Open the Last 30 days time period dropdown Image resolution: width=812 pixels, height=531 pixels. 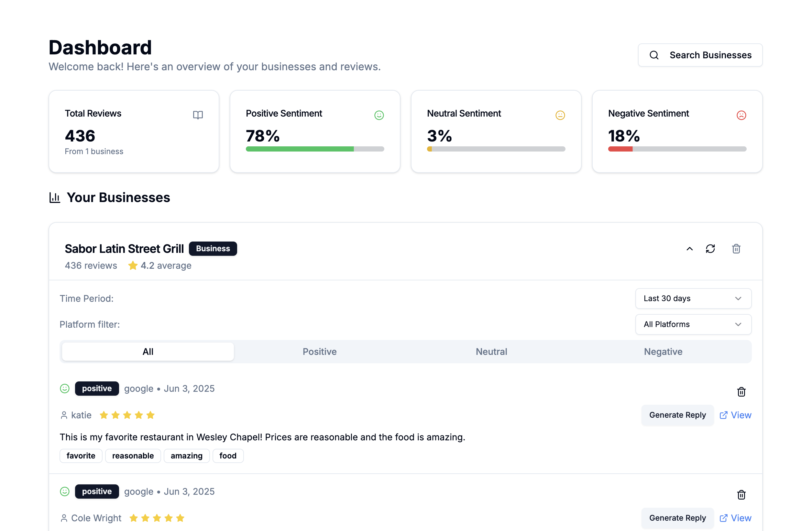[693, 298]
